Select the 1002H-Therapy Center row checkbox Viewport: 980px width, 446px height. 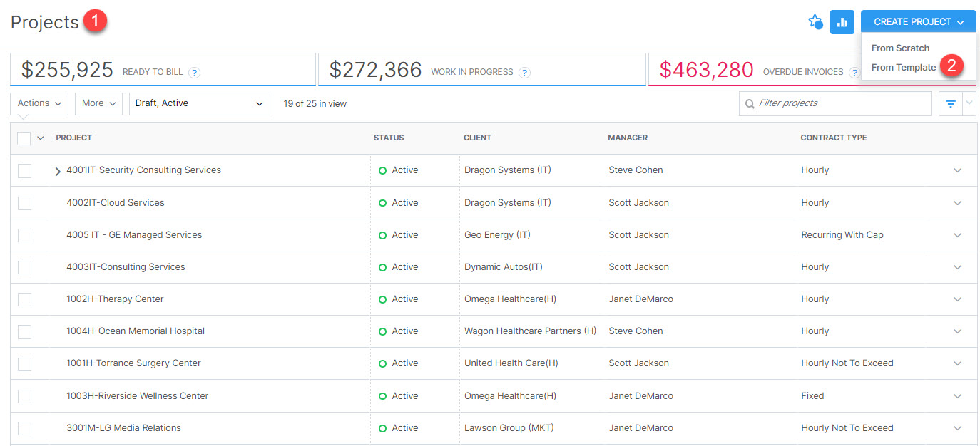coord(25,299)
